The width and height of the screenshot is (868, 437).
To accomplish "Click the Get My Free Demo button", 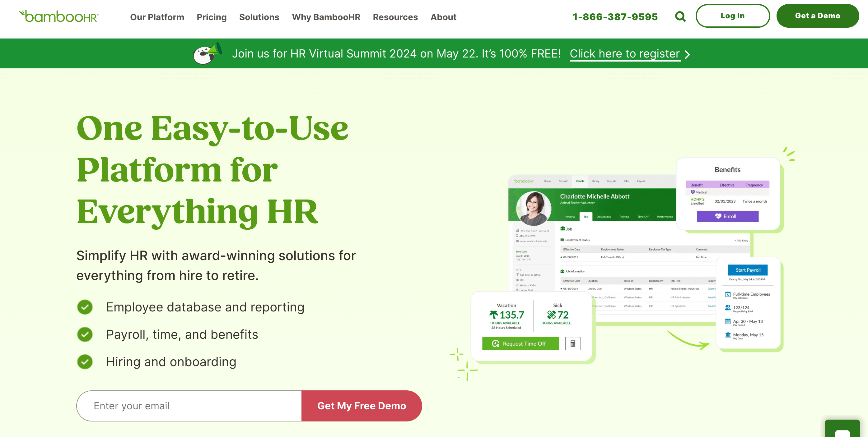I will point(362,406).
